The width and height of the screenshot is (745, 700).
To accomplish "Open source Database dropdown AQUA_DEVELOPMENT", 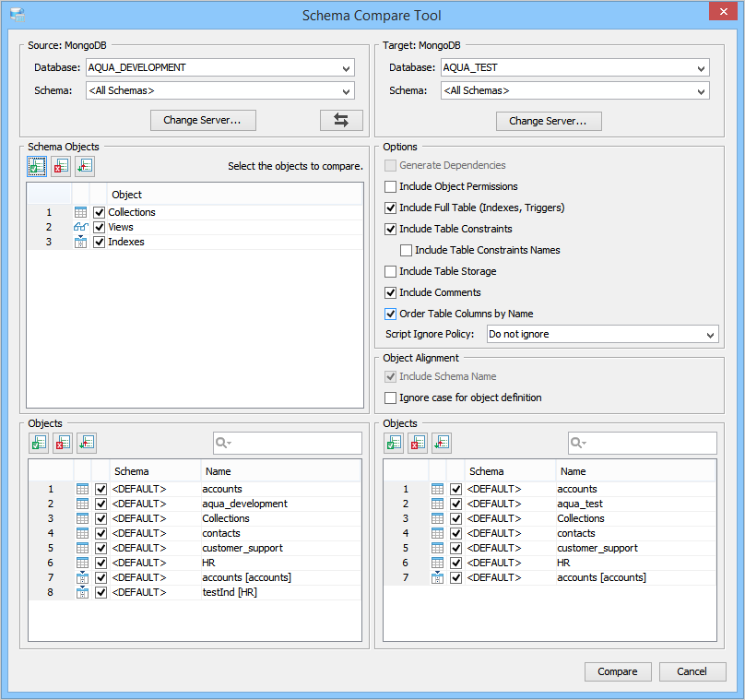I will point(220,67).
